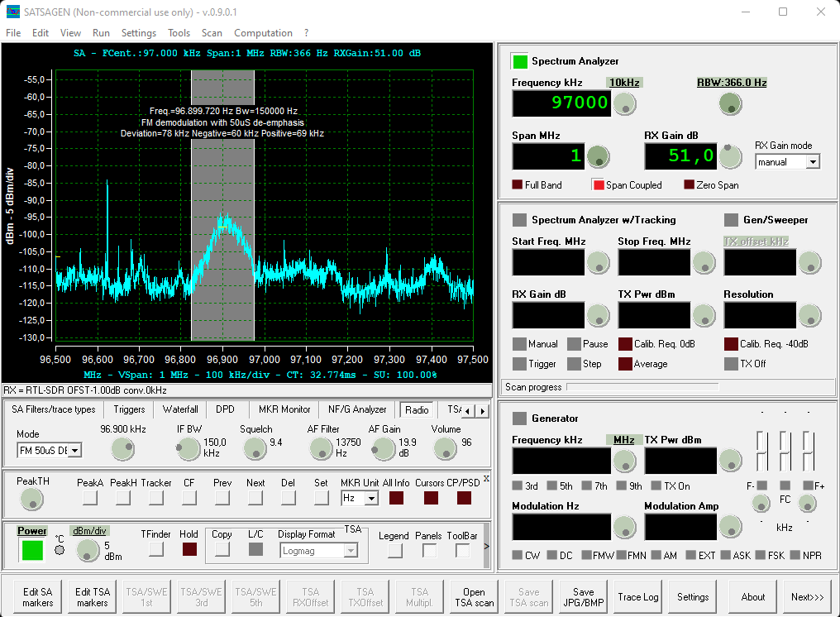
Task: Click the PeakTH knob
Action: pyautogui.click(x=31, y=499)
